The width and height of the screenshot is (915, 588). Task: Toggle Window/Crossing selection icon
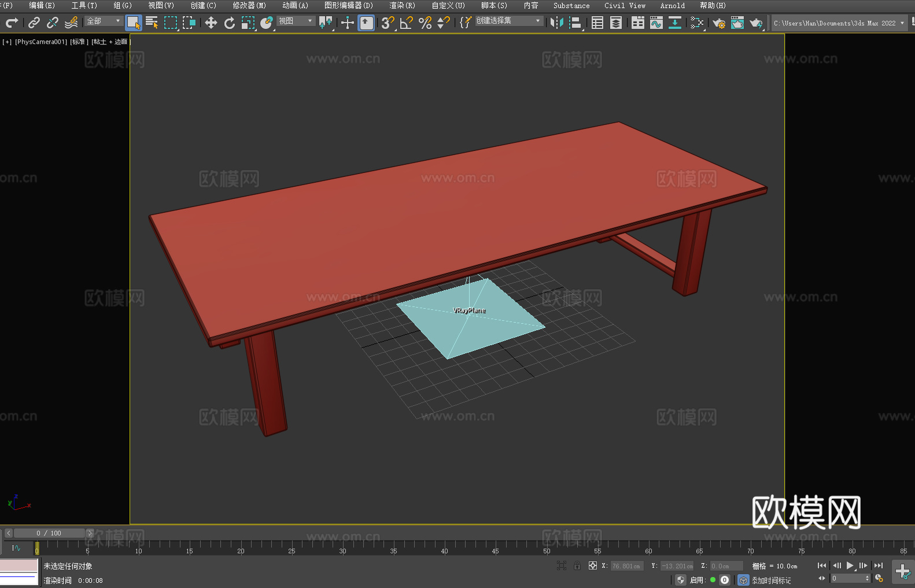189,23
